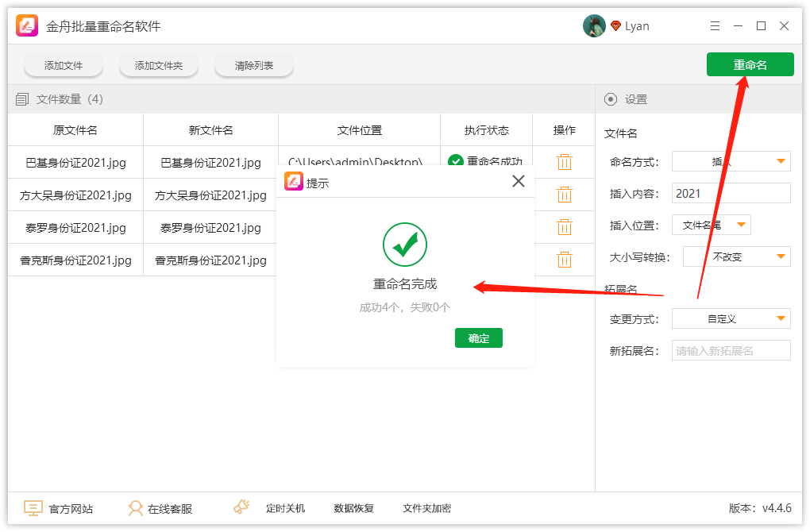Click the trash icon for 泰罗身份证2021.jpg

(x=564, y=227)
